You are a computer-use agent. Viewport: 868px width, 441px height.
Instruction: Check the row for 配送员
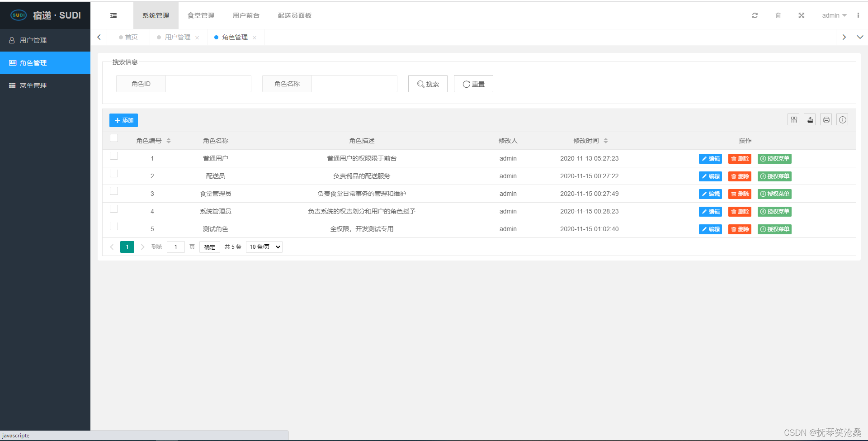click(114, 173)
